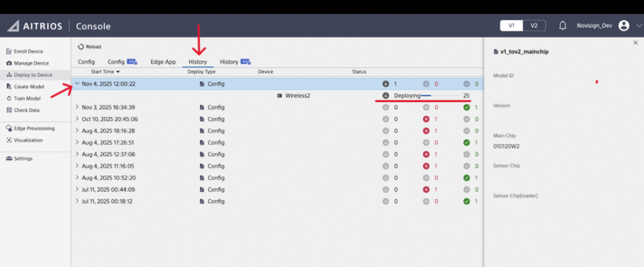Click the Reload icon
Image resolution: width=644 pixels, height=267 pixels.
click(80, 47)
